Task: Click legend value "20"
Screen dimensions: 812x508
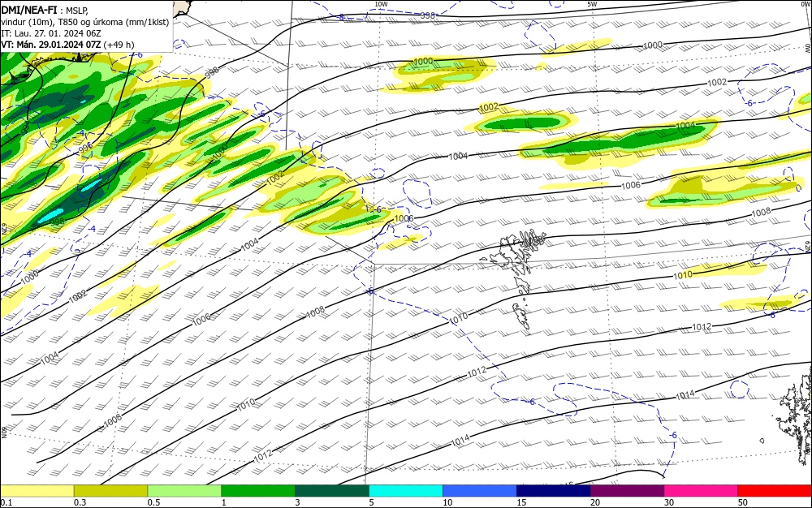Action: 595,502
